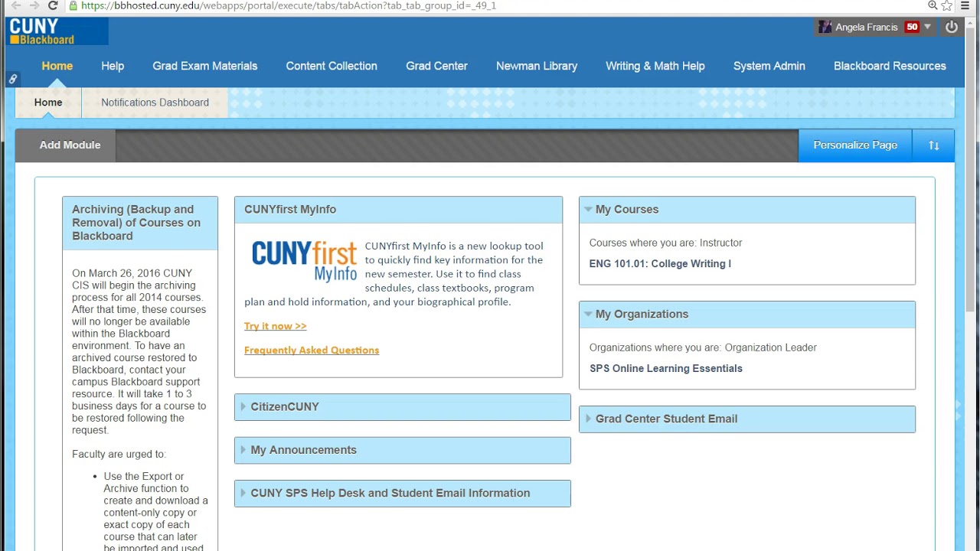Collapse the My Courses module
Screen dimensions: 980x551
588,210
